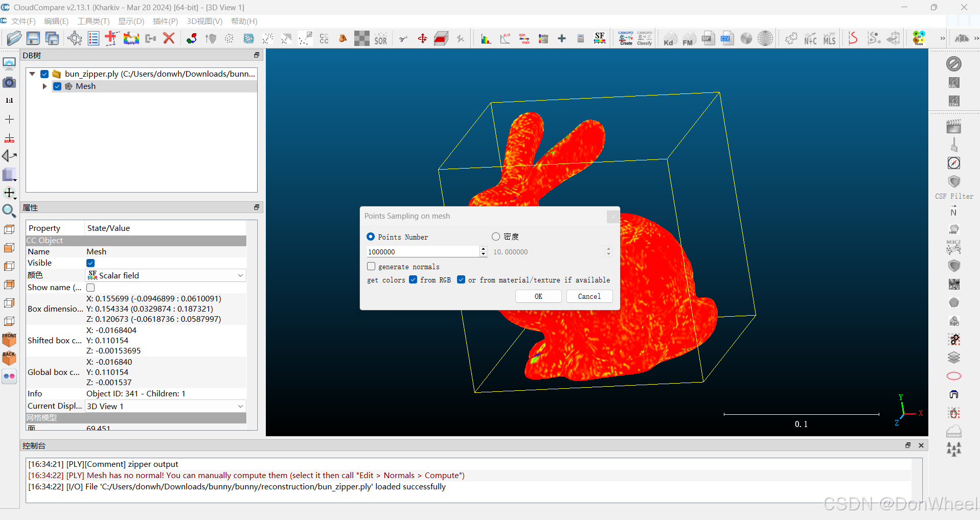This screenshot has height=520, width=980.
Task: Float the 控制台 console panel
Action: pos(908,445)
